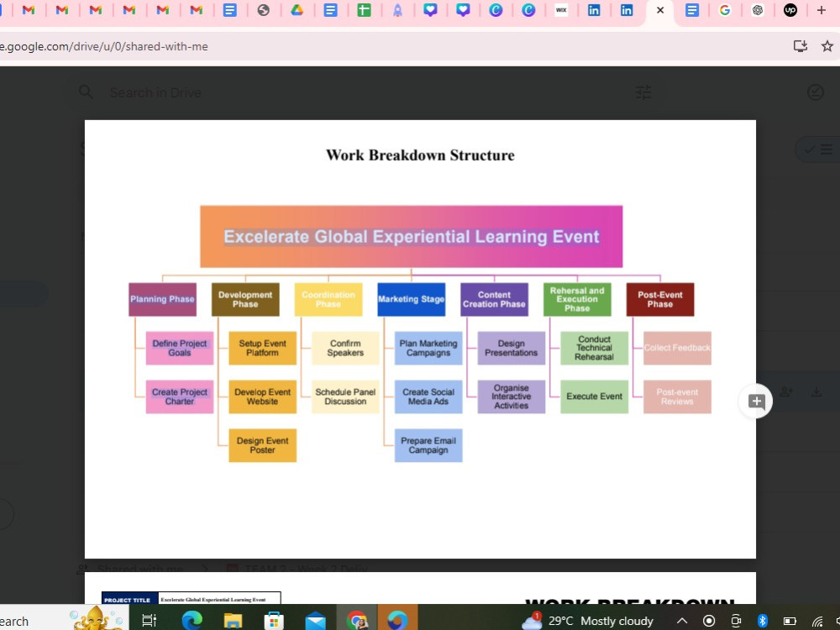Screen dimensions: 840x630
Task: Click the Define Project Goals box
Action: pyautogui.click(x=180, y=348)
